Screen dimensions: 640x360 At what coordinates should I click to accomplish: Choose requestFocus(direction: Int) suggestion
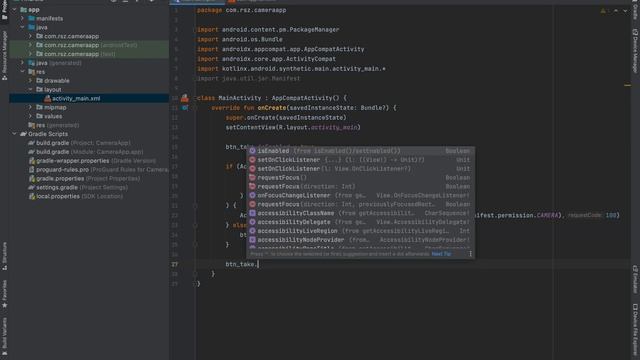click(x=360, y=187)
